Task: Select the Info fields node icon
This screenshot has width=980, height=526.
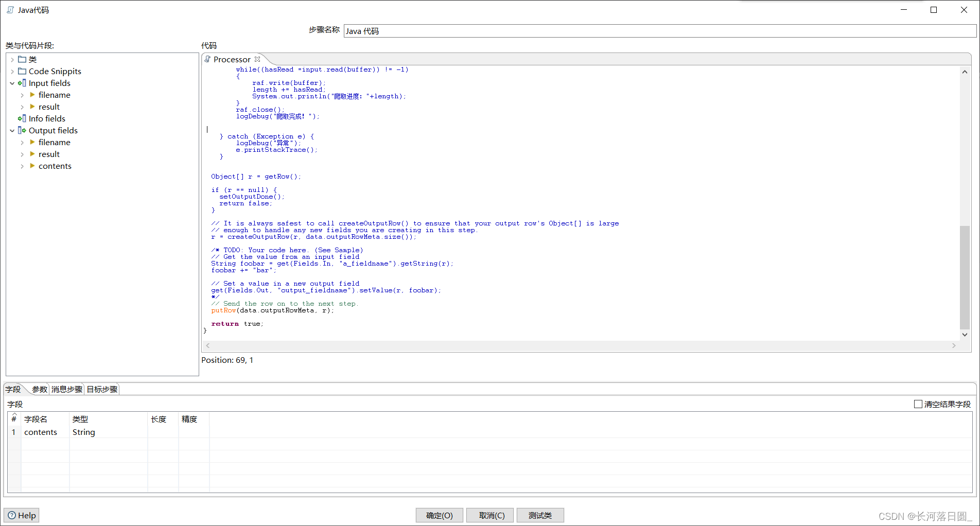Action: 22,118
